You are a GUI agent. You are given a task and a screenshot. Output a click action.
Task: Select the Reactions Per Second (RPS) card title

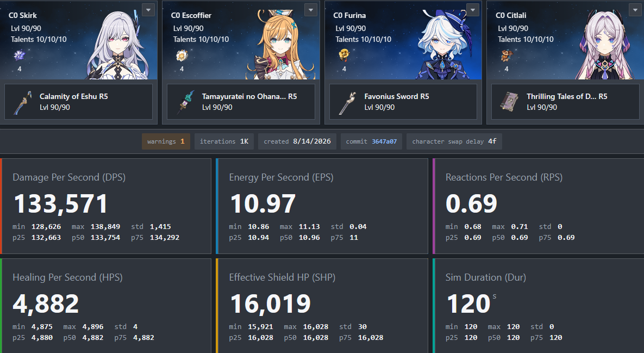coord(504,177)
